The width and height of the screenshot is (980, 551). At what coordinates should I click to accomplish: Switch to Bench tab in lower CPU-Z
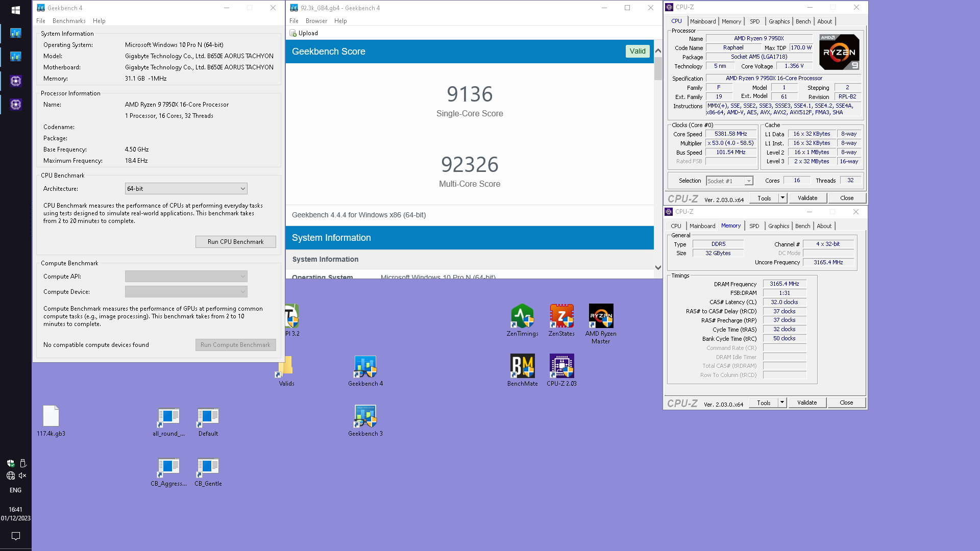[x=802, y=226]
